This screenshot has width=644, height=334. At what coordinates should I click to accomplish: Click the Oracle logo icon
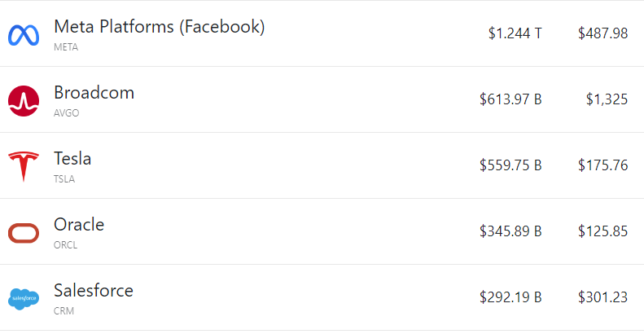click(24, 233)
